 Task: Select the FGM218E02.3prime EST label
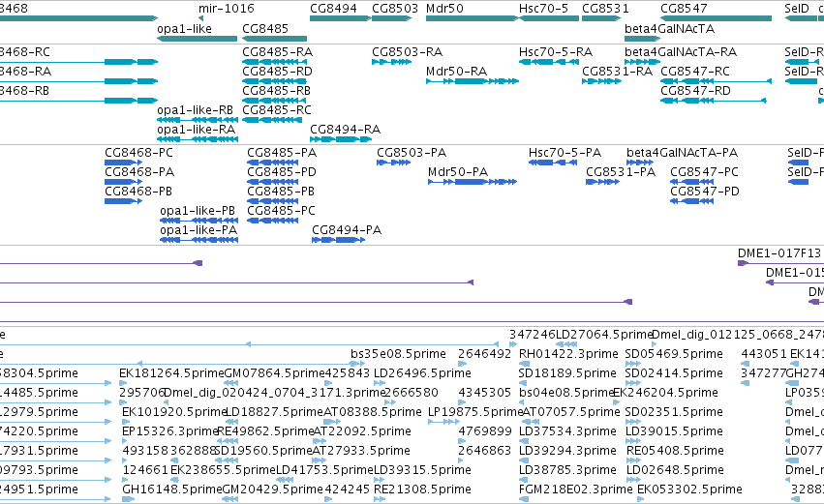pos(576,489)
